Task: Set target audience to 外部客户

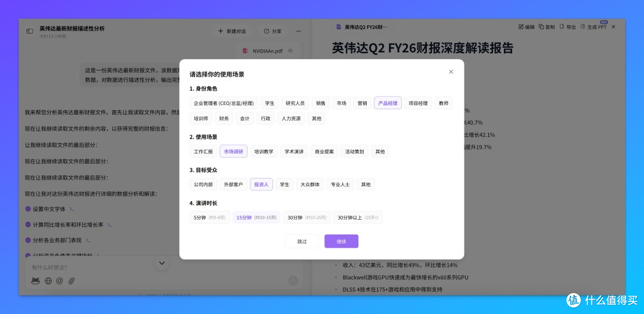Action: (233, 184)
